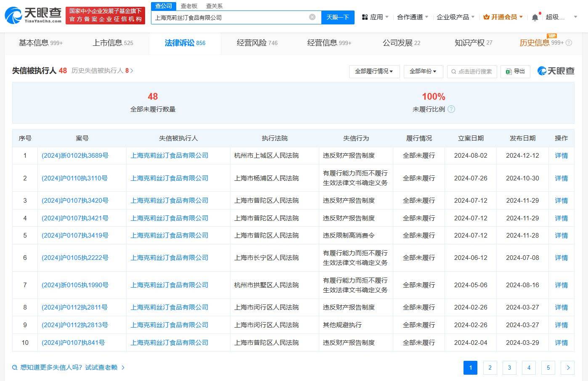Click the help icon next to 未履行比例
This screenshot has width=588, height=381.
pos(451,109)
